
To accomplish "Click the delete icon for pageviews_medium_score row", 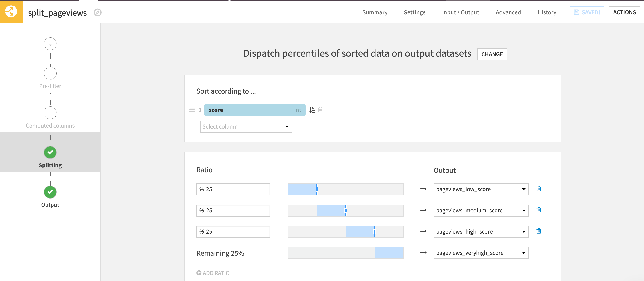I will pos(538,210).
